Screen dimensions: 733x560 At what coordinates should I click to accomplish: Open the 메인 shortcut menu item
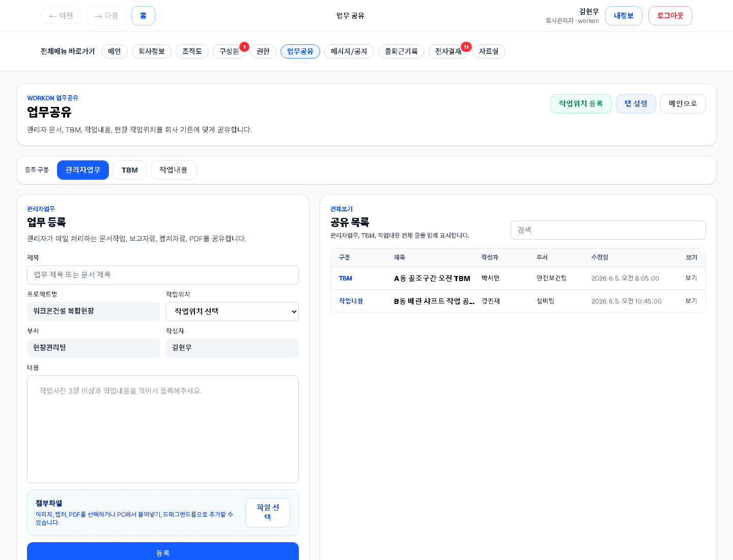115,51
